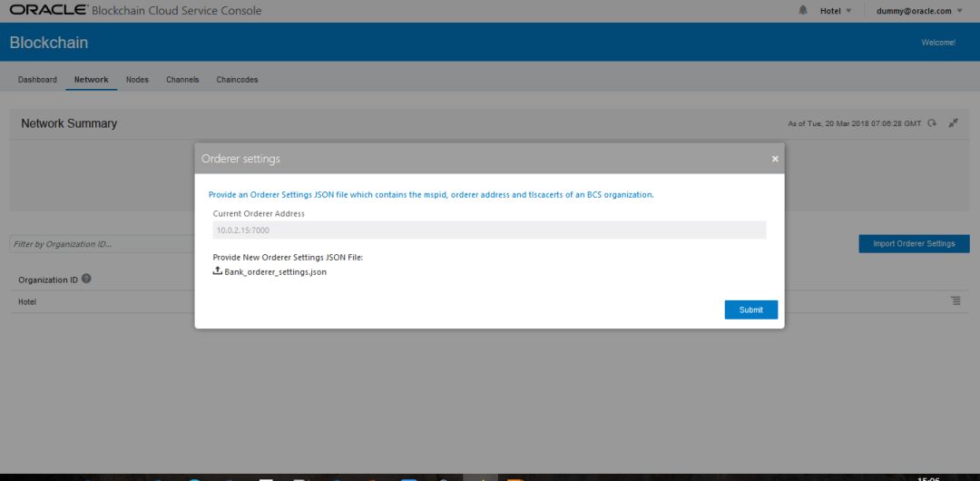Switch to the Dashboard tab
980x481 pixels.
[37, 80]
